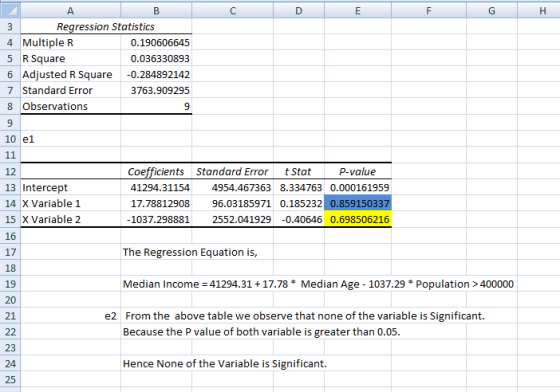This screenshot has width=560, height=392.
Task: Select column B header
Action: pos(156,10)
